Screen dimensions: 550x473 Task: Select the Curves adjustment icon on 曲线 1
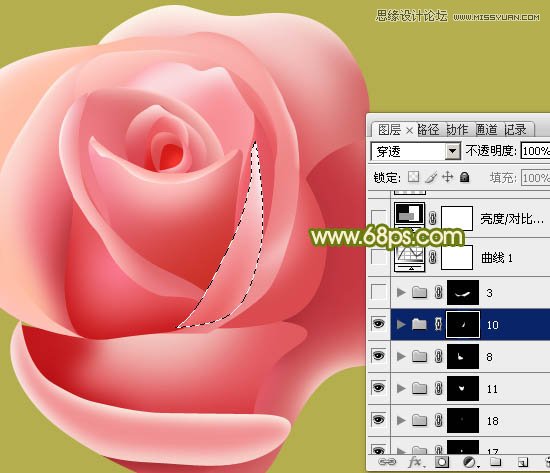point(410,258)
